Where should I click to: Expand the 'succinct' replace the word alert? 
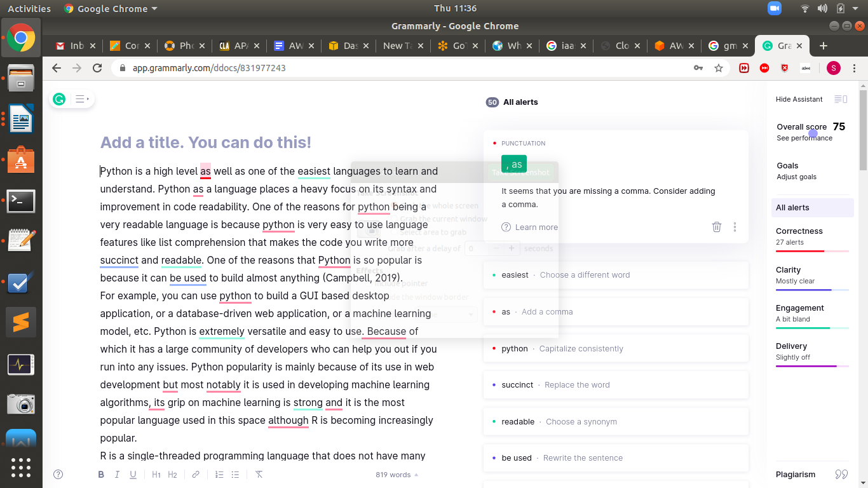(x=616, y=385)
